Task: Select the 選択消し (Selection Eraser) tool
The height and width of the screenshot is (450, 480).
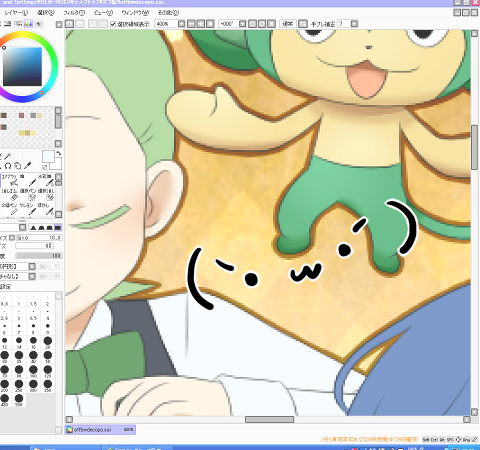Action: 46,194
